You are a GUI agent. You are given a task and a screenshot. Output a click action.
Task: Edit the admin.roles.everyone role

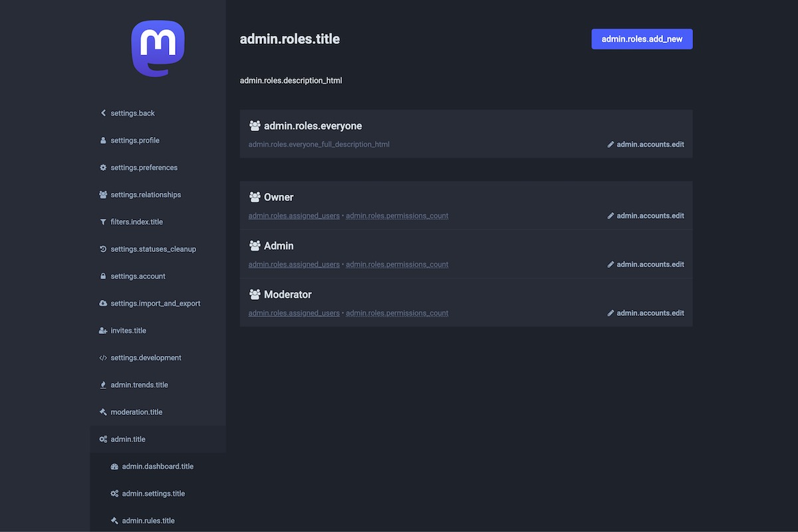coord(646,144)
